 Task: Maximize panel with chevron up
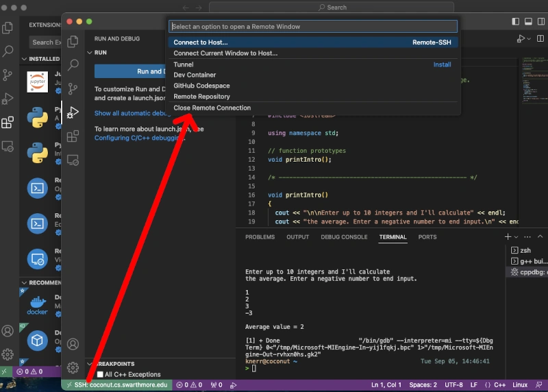click(540, 236)
